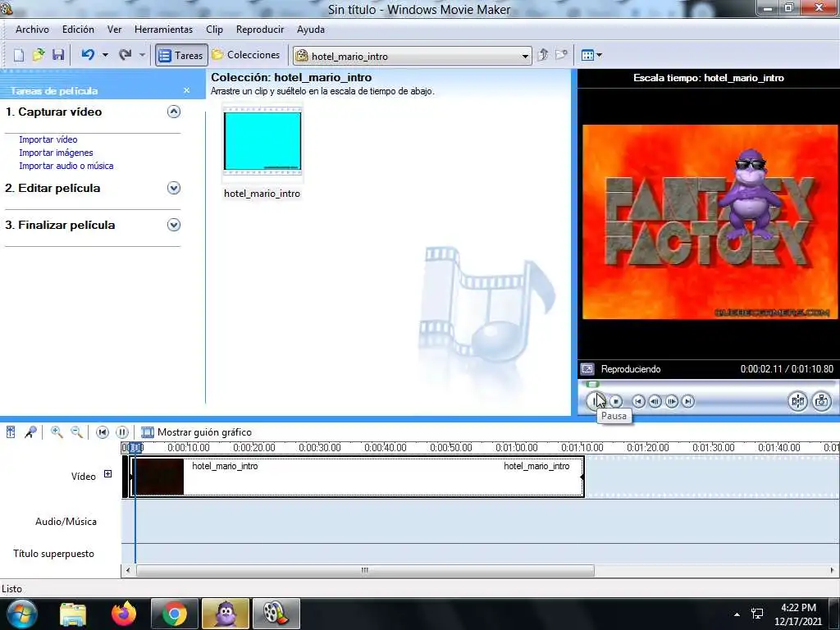Select the hotel_mario_intro clip on timeline

click(357, 477)
